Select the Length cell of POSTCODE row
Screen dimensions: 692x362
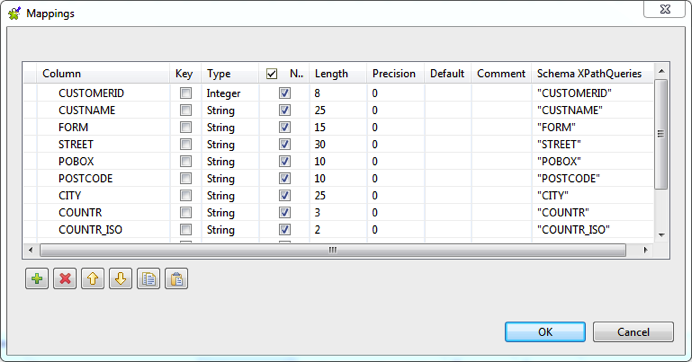338,178
